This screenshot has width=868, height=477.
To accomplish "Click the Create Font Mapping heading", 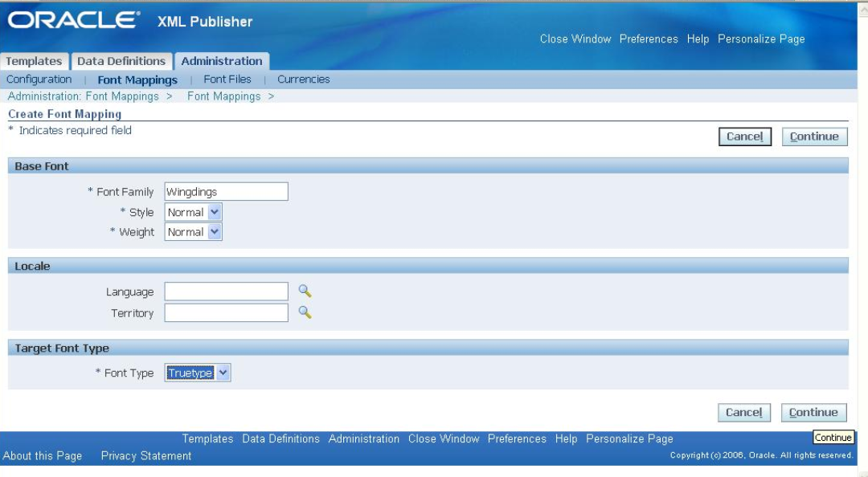I will click(x=65, y=114).
